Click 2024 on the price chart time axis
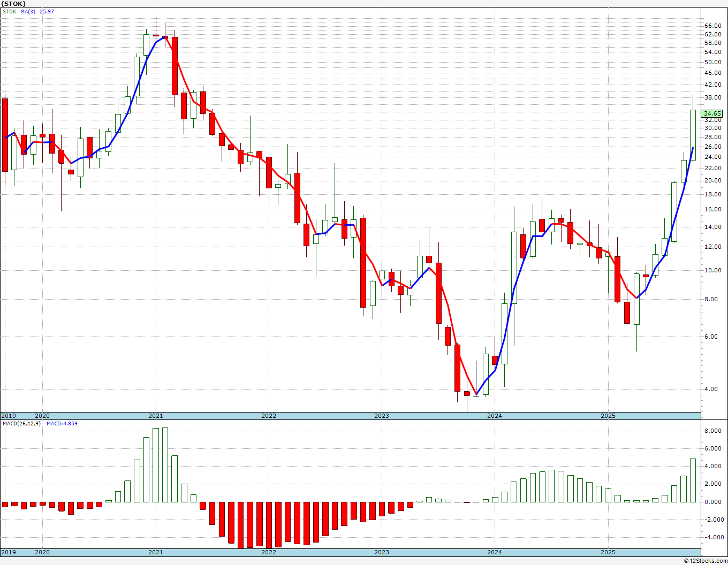This screenshot has width=728, height=565. [x=494, y=416]
